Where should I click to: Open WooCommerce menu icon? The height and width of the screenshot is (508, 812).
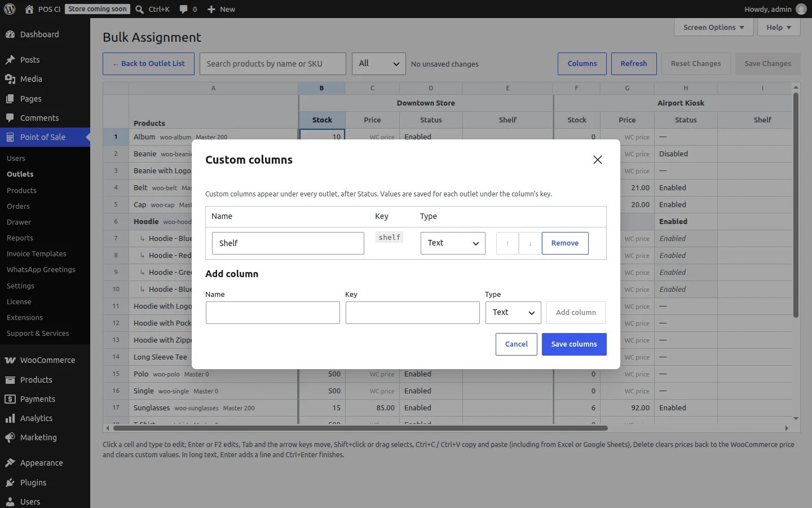(x=10, y=360)
